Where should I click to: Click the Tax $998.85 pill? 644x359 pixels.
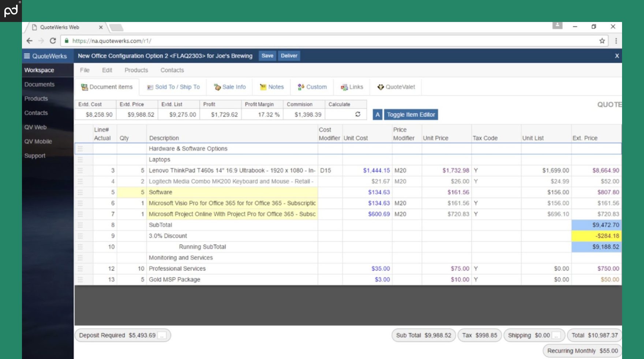click(x=479, y=335)
